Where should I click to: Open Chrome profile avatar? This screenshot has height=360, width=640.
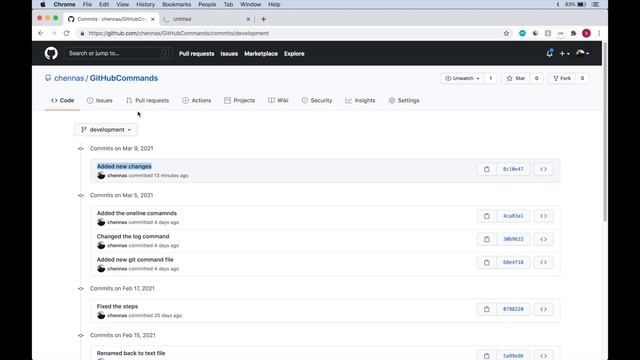pos(587,33)
